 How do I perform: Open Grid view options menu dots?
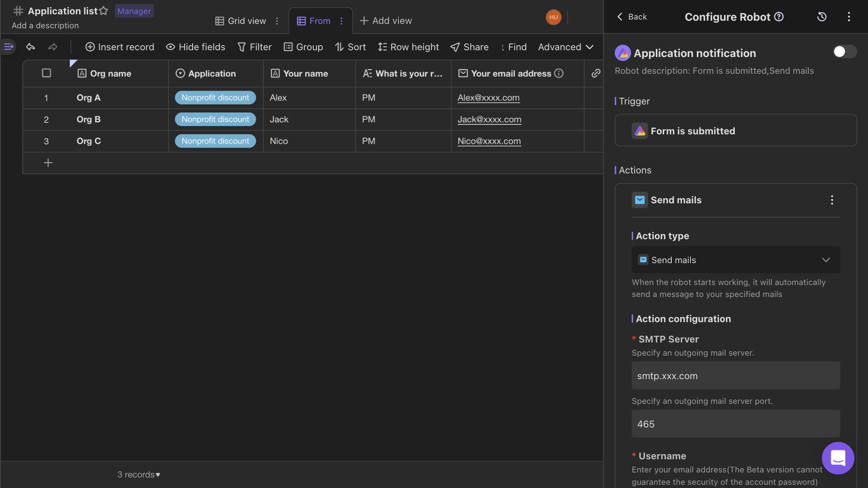click(x=277, y=21)
